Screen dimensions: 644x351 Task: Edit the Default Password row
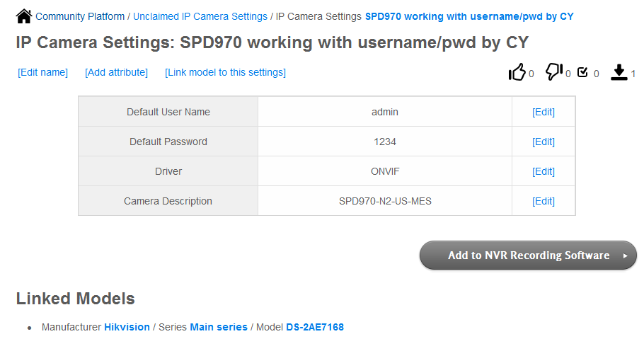(x=543, y=142)
